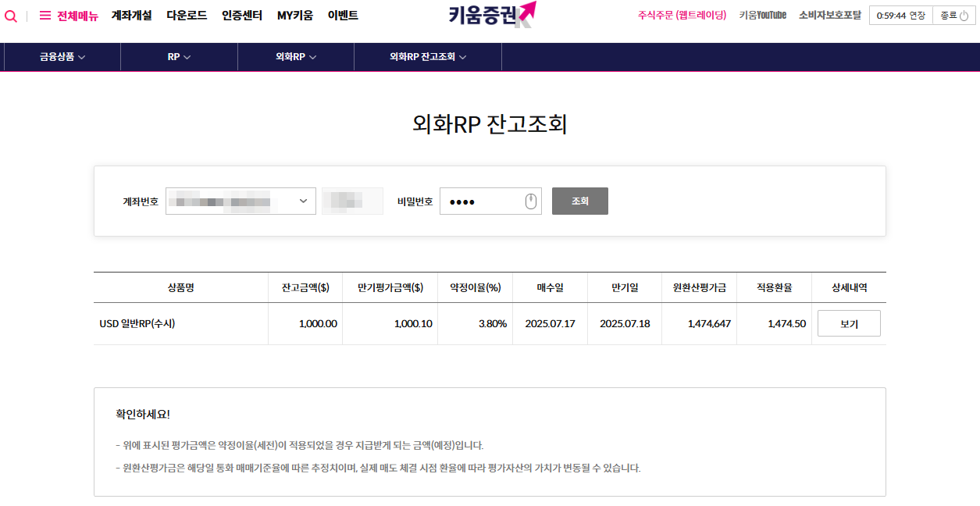The image size is (980, 506).
Task: Click the 키움증권 logo
Action: [490, 15]
